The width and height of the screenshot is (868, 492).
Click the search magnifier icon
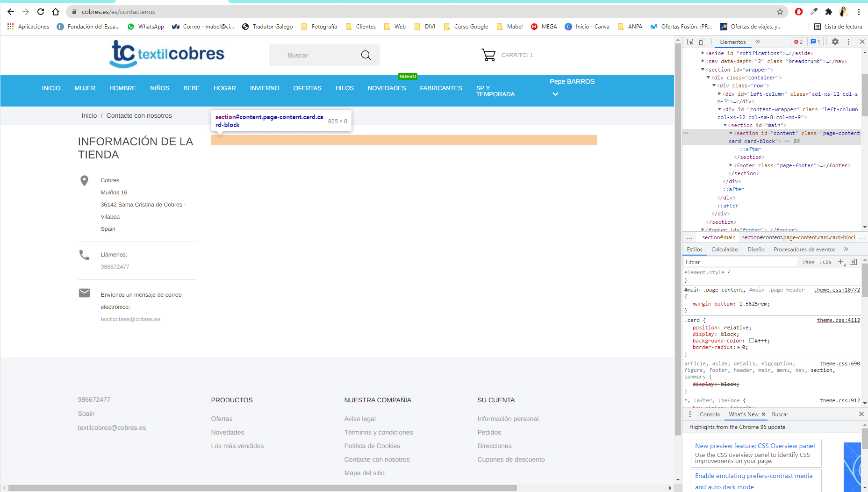(366, 55)
